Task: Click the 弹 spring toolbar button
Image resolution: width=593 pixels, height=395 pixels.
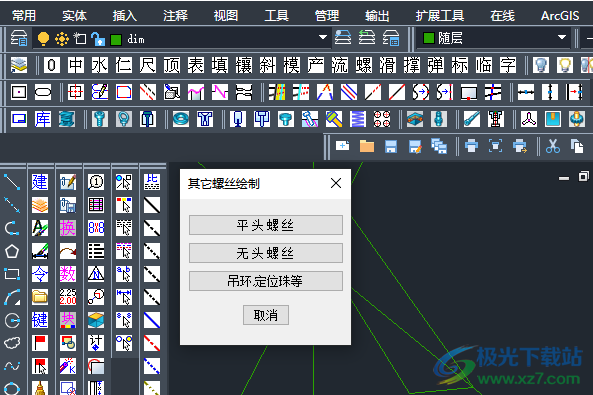Action: point(435,65)
